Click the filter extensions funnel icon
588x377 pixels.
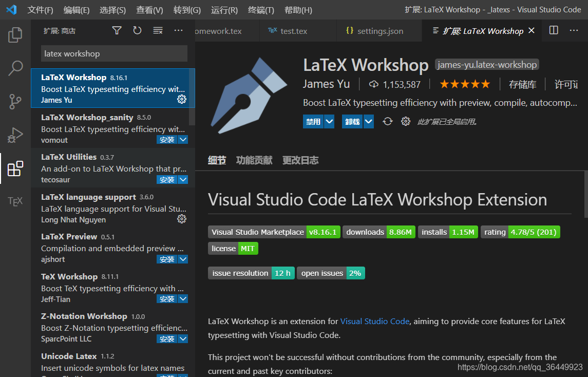(117, 30)
